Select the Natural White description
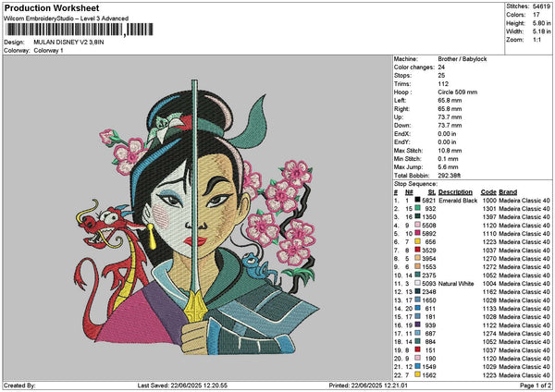Image resolution: width=555 pixels, height=392 pixels. pyautogui.click(x=456, y=284)
